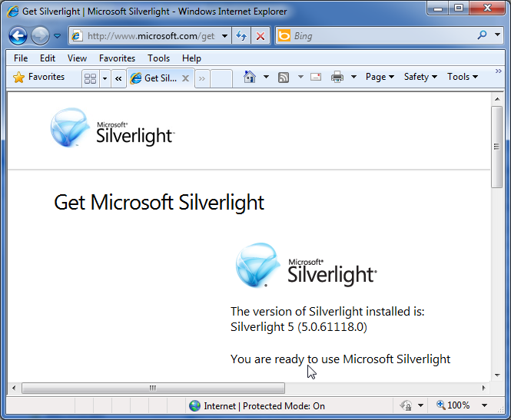Go to the Home page icon

point(249,77)
